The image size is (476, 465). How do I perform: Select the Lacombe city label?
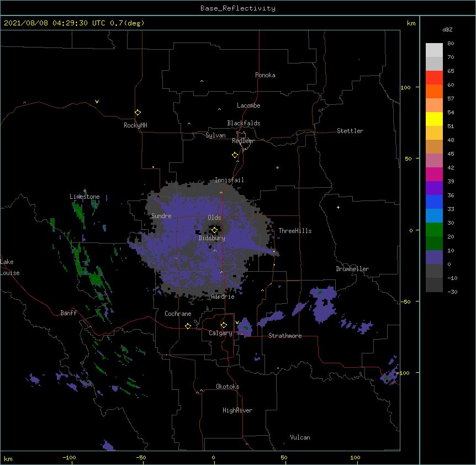tap(248, 105)
